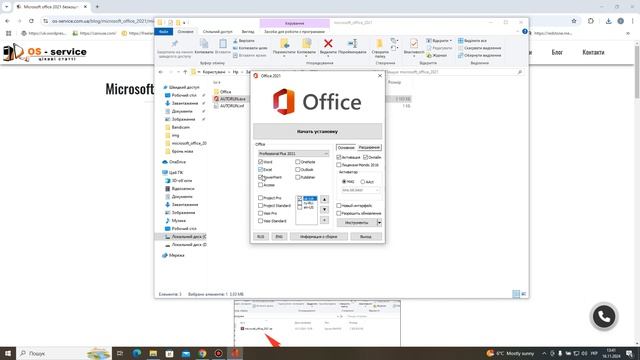Open the dropdown arrow beside Инструменты button

[379, 222]
